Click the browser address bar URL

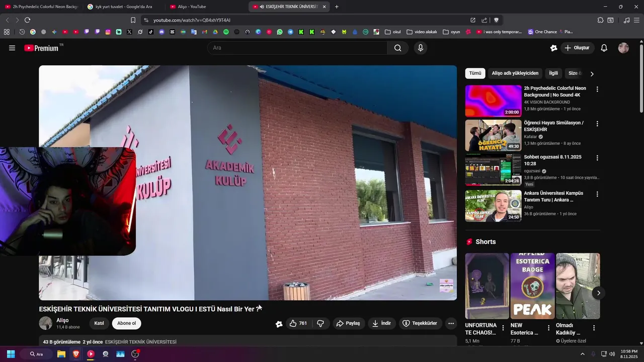(192, 20)
